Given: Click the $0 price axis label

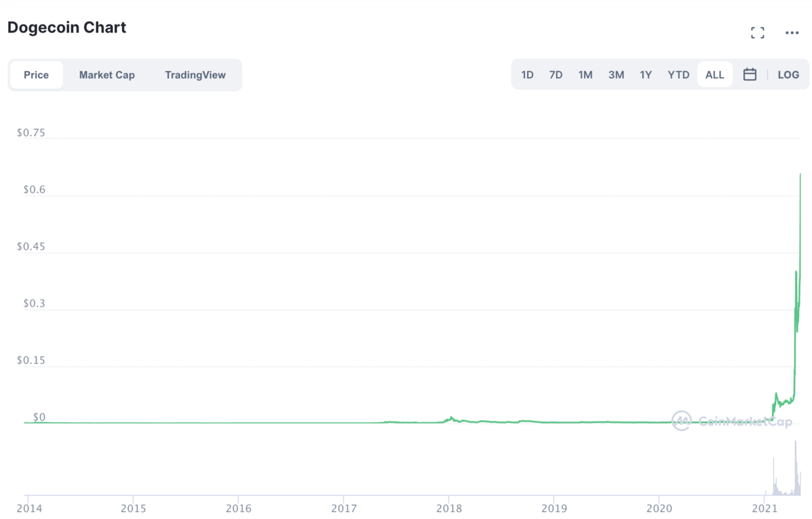Looking at the screenshot, I should point(39,418).
